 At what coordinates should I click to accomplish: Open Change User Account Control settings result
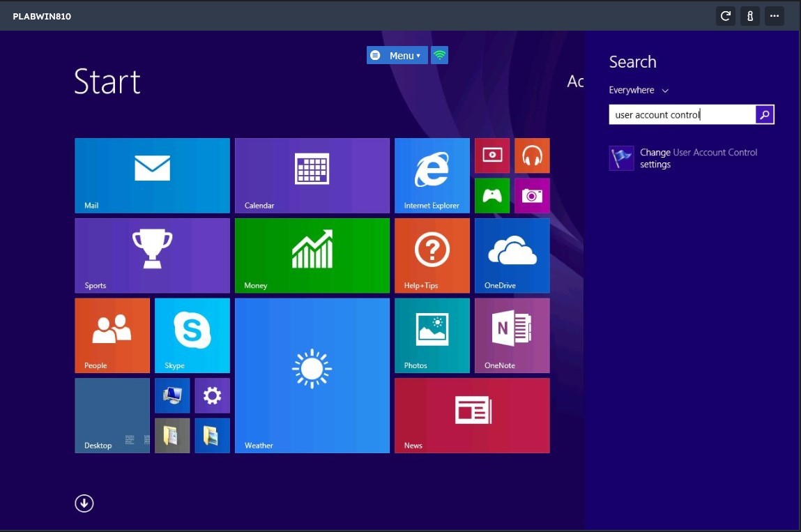691,158
